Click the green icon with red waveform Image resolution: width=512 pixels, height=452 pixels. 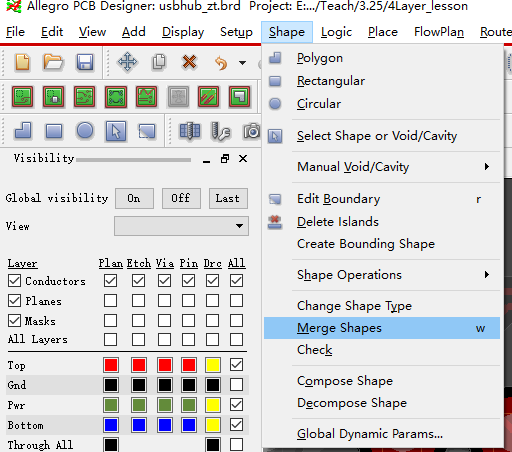pos(147,97)
